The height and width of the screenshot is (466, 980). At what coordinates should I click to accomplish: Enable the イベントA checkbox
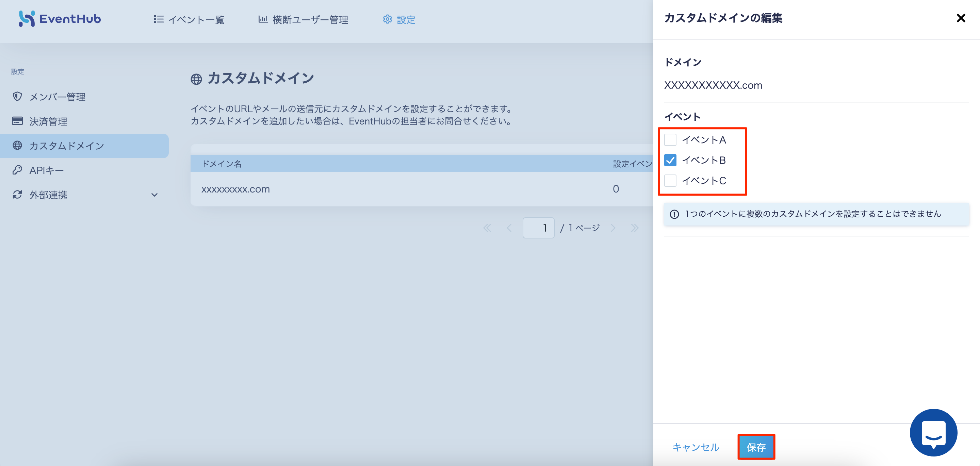pos(670,139)
